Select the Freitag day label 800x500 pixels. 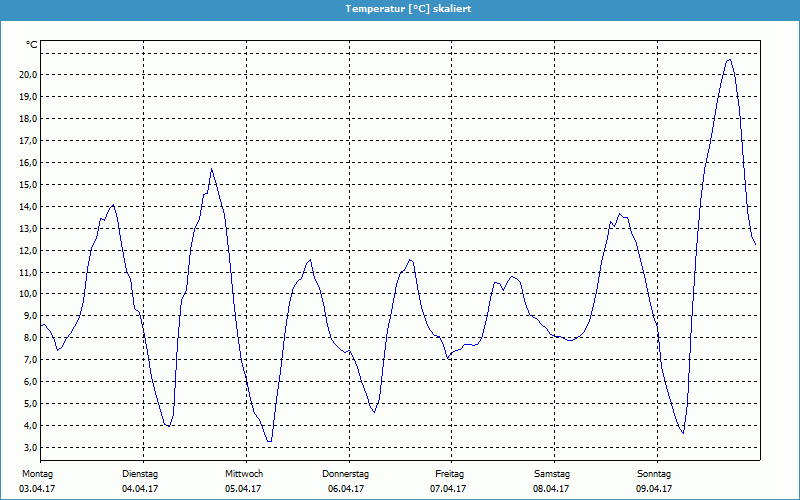point(449,473)
